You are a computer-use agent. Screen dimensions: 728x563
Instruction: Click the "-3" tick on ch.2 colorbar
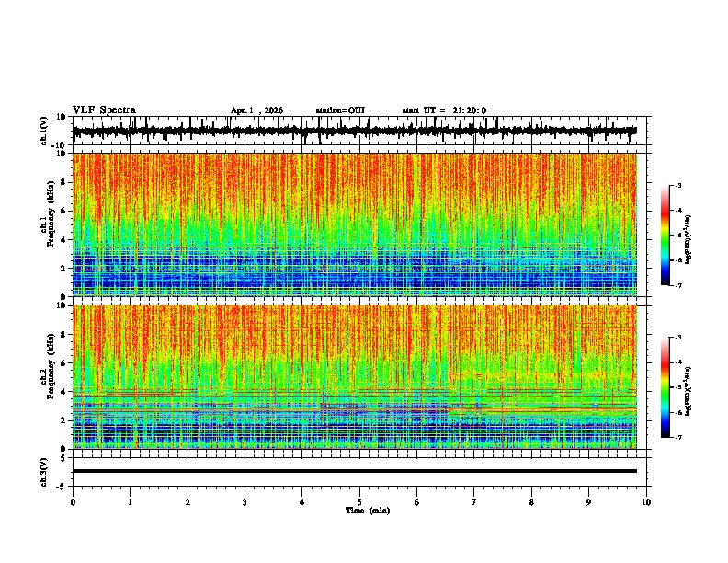coord(677,338)
